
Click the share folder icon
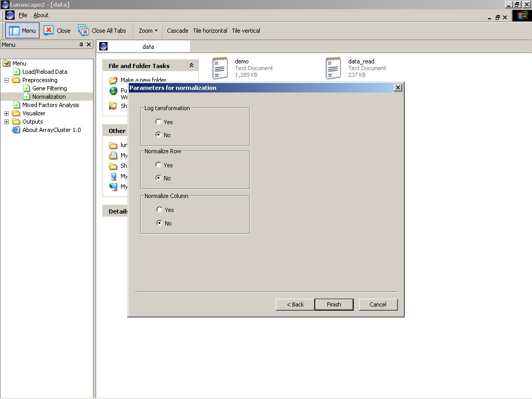(x=113, y=106)
